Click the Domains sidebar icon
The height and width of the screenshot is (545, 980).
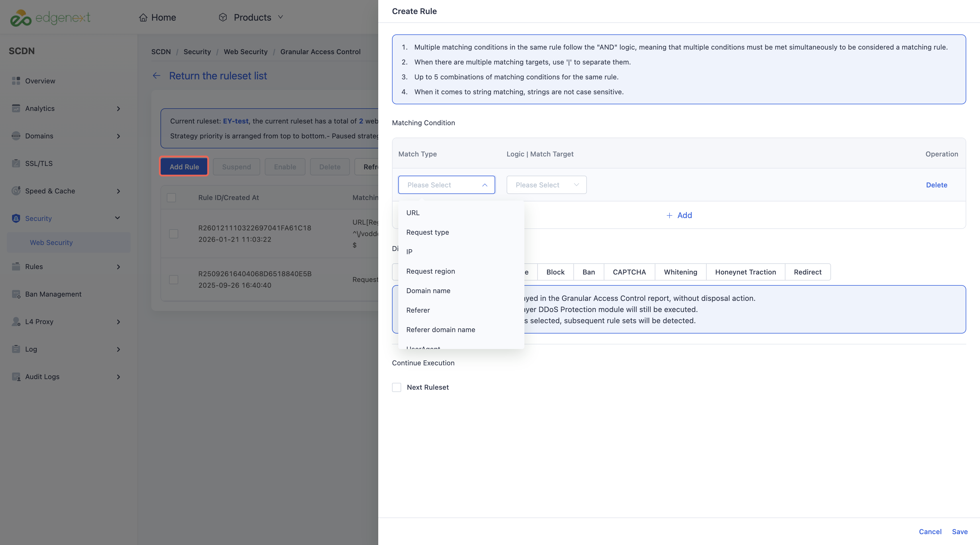point(16,136)
